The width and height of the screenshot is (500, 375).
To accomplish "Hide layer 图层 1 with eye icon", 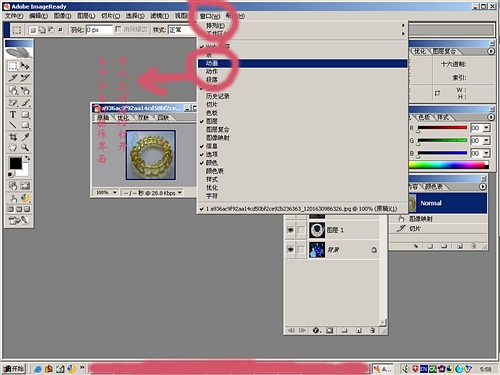I will (x=291, y=230).
